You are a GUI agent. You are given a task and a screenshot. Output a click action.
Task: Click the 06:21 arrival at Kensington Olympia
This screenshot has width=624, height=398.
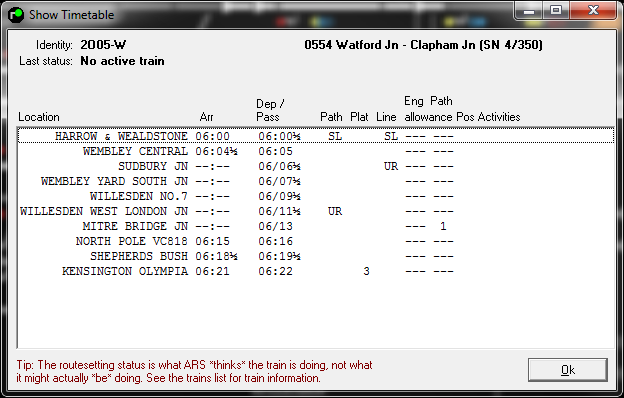(213, 271)
